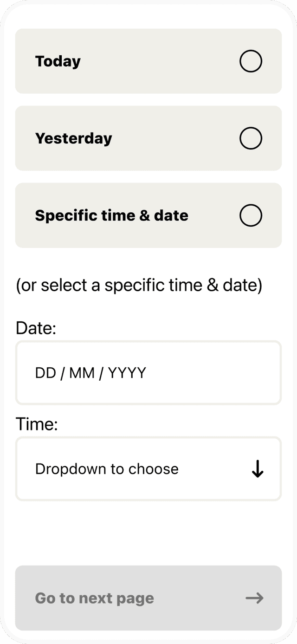Tap the bold "Yesterday" label text

[73, 138]
